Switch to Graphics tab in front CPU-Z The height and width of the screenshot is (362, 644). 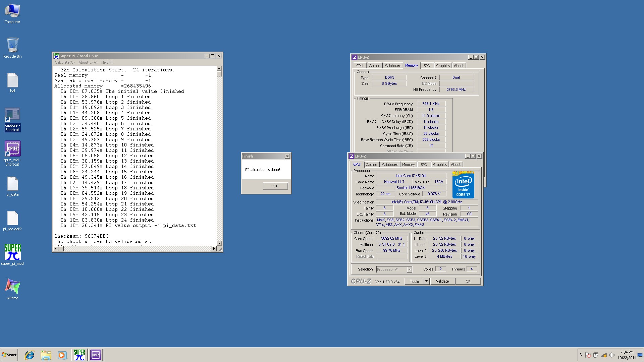pyautogui.click(x=440, y=165)
